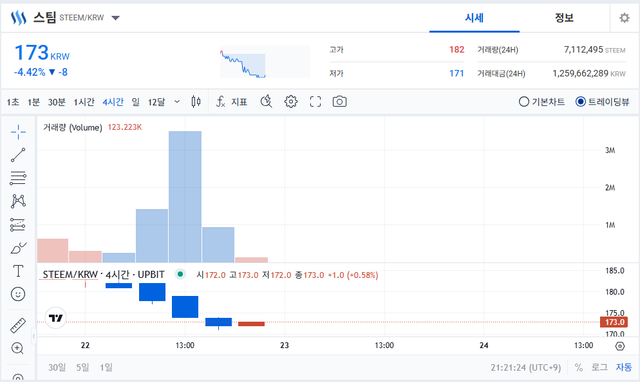Viewport: 640px width, 382px height.
Task: Take a chart snapshot with camera icon
Action: 340,101
